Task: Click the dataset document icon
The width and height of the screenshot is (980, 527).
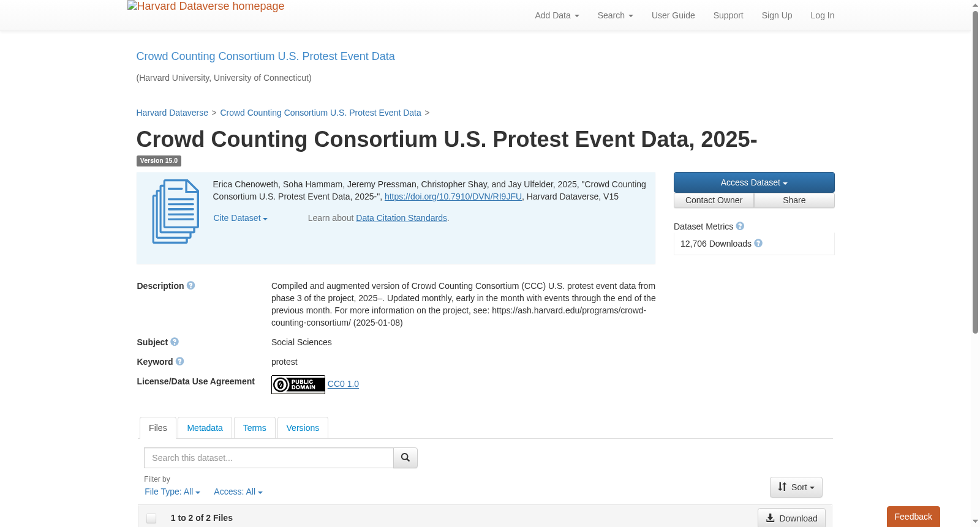Action: pyautogui.click(x=176, y=212)
